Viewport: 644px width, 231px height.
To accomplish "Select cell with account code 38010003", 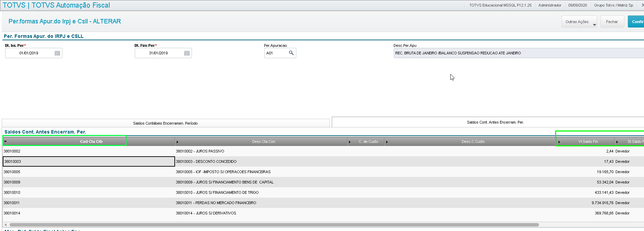I will pyautogui.click(x=89, y=161).
